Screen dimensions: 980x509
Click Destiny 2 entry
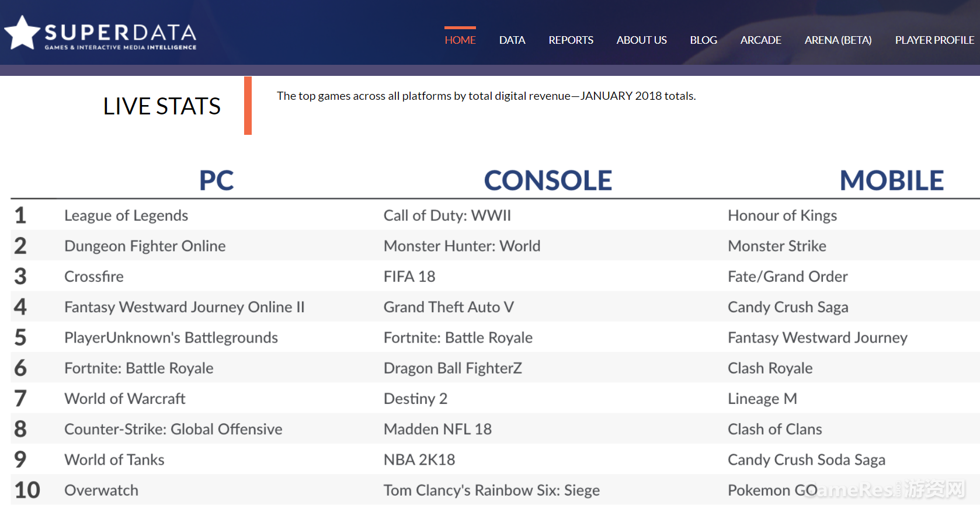pos(415,399)
